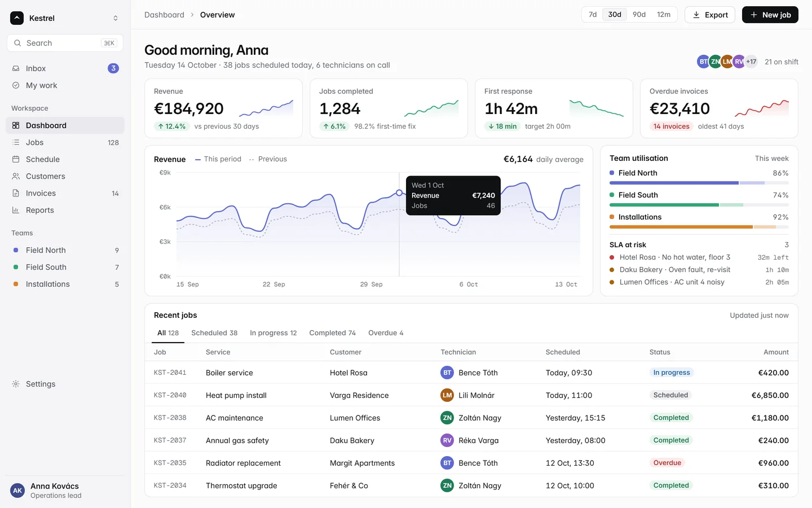Click the AK user avatar
This screenshot has width=812, height=508.
tap(17, 491)
